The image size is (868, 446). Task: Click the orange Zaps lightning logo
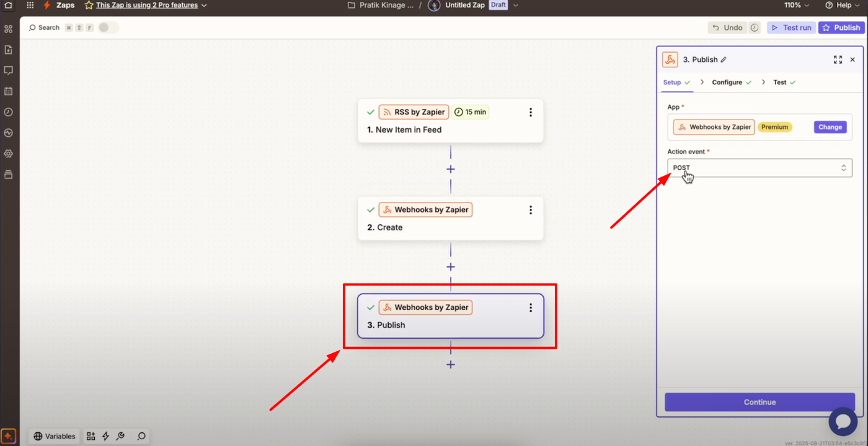click(46, 5)
